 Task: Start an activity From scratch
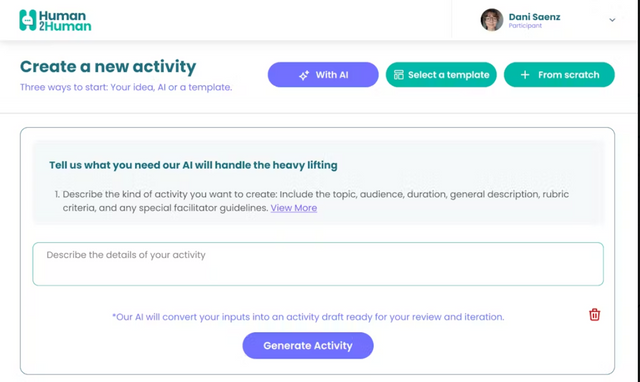(559, 75)
